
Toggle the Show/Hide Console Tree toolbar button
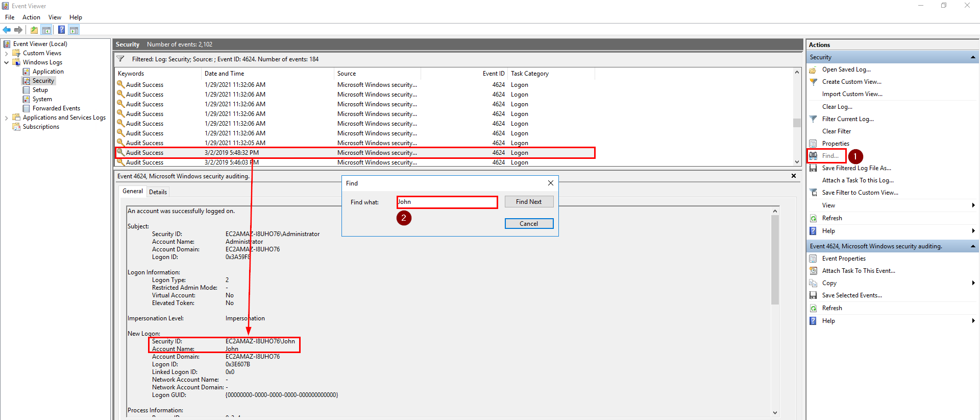pos(46,30)
